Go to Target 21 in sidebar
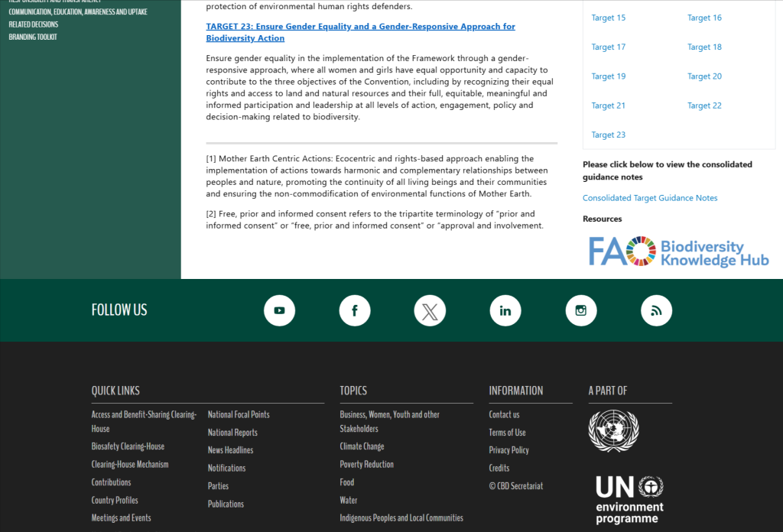 pos(608,105)
